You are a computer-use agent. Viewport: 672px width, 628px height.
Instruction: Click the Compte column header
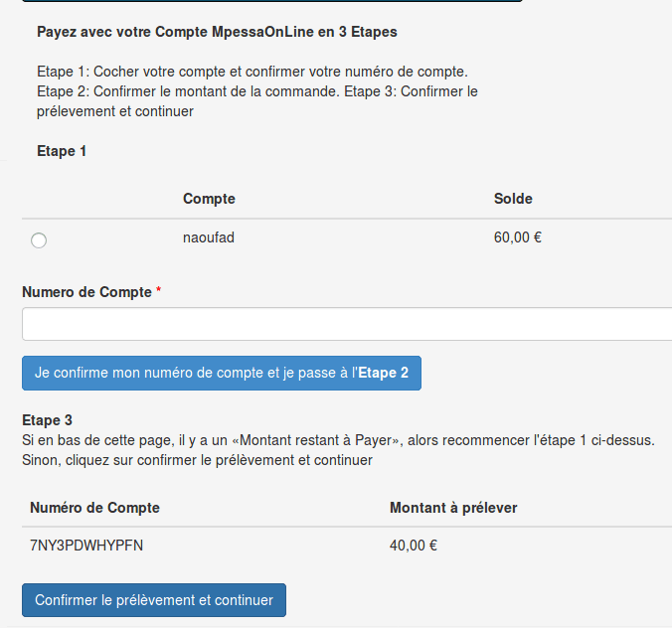209,199
